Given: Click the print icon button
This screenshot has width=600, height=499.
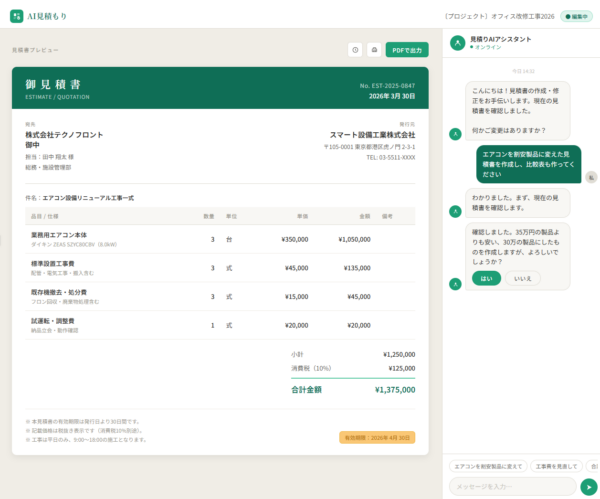Looking at the screenshot, I should tap(374, 49).
